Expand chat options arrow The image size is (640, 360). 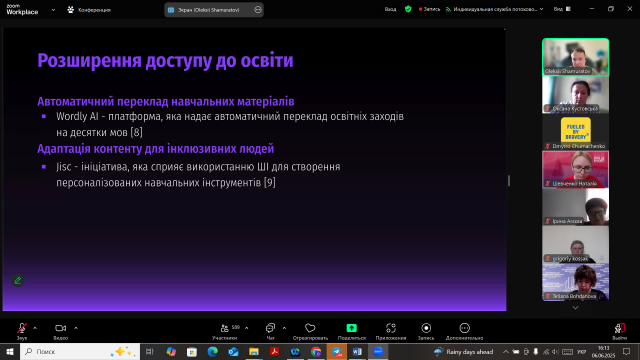284,328
